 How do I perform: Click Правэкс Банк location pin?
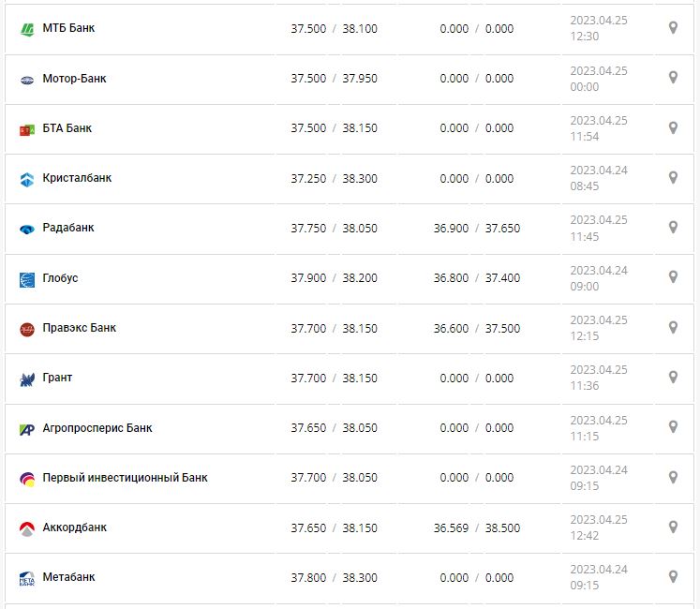click(673, 327)
